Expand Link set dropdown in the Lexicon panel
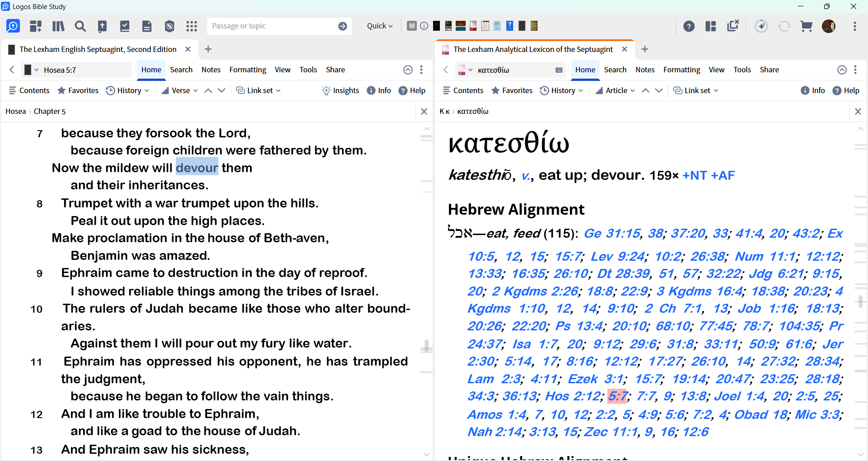868x461 pixels. coord(696,90)
